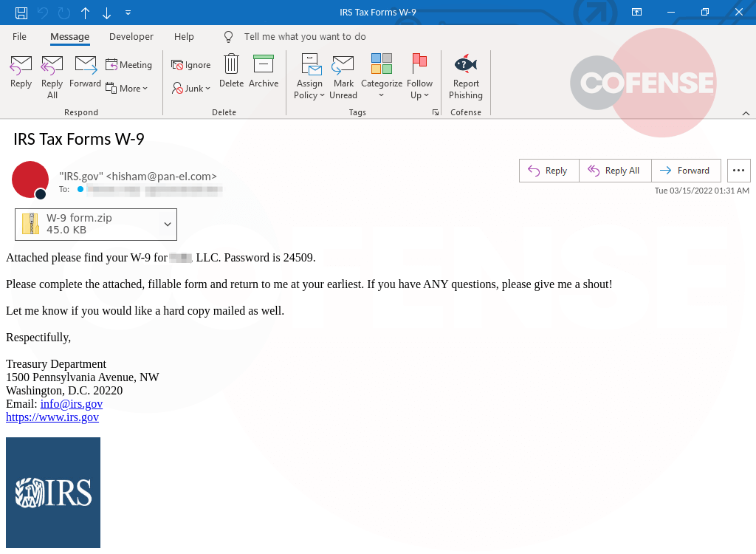Open the File tab
Screen dimensions: 756x554
pyautogui.click(x=19, y=37)
